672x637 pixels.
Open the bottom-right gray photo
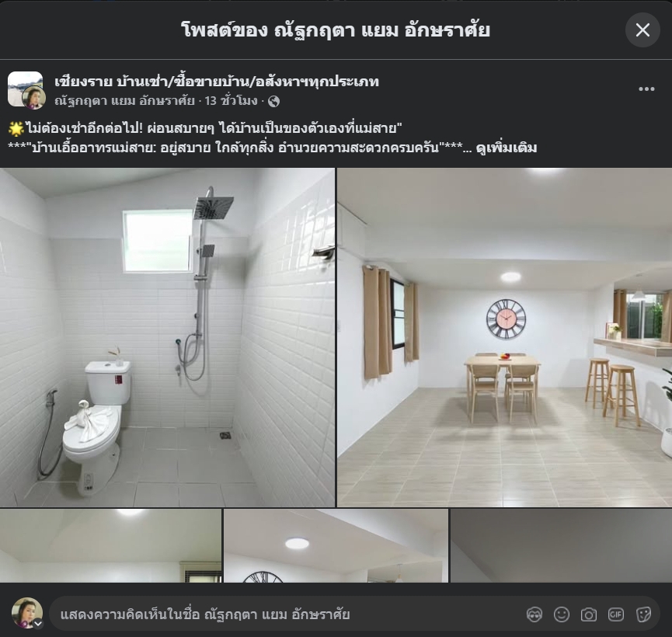point(561,545)
